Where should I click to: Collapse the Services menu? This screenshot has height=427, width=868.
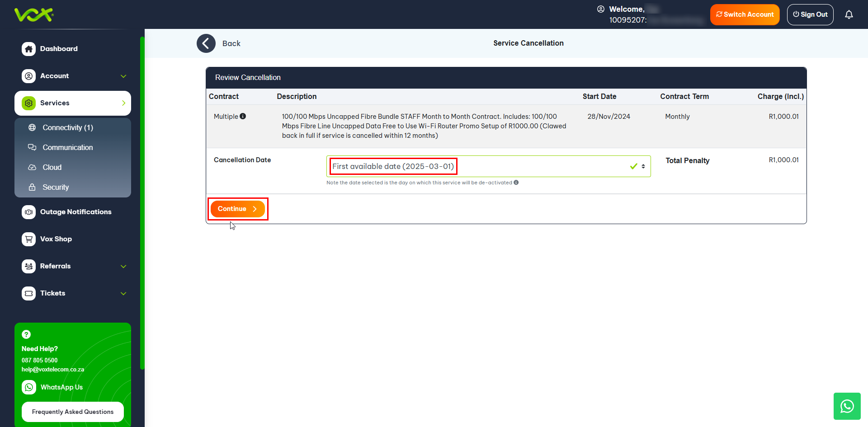coord(123,103)
